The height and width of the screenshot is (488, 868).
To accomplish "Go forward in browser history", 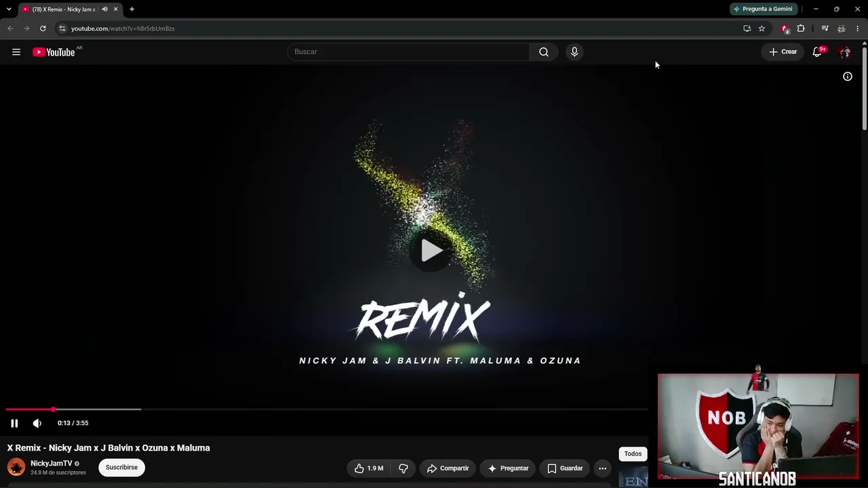I will tap(26, 28).
